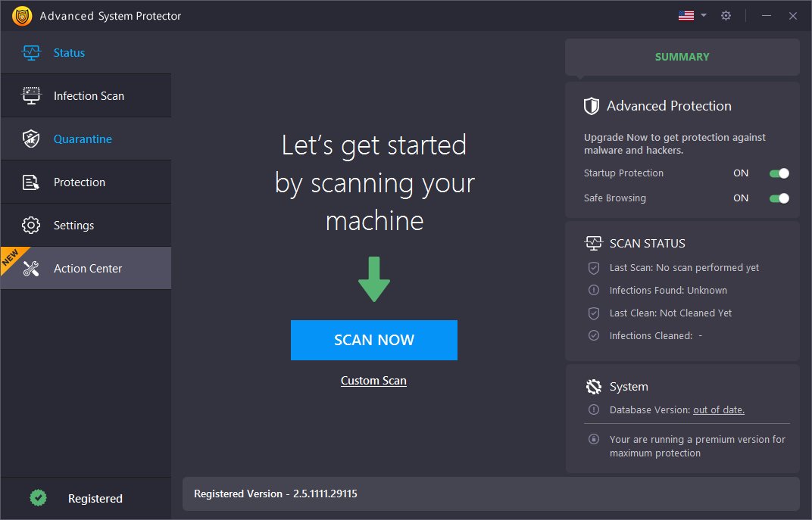
Task: Open the language flag dropdown
Action: [x=686, y=16]
